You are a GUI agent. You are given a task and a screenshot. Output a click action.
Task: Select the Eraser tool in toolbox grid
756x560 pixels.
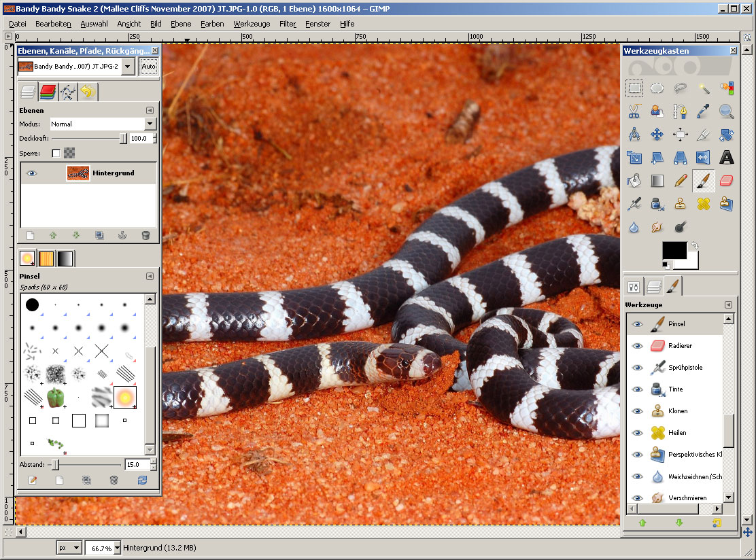pyautogui.click(x=727, y=181)
